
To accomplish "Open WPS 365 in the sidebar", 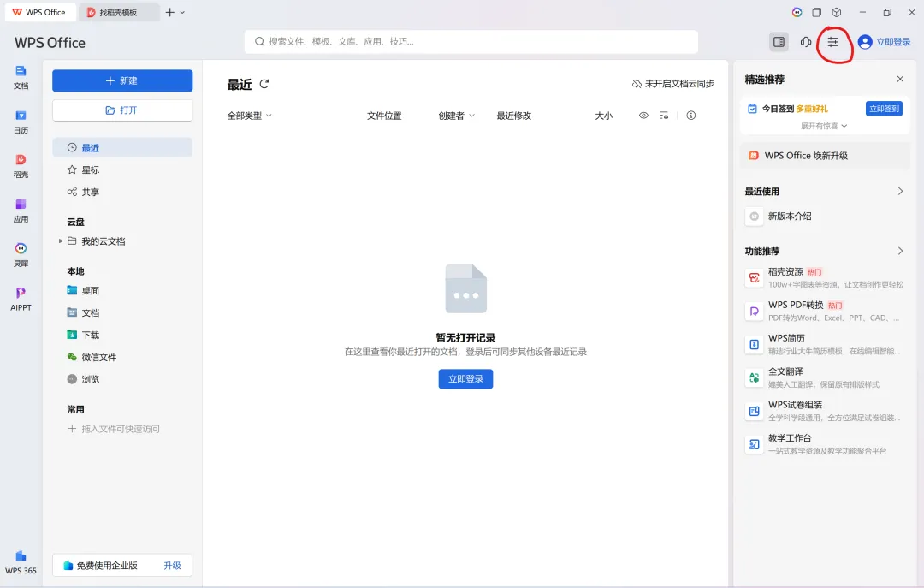I will 21,562.
